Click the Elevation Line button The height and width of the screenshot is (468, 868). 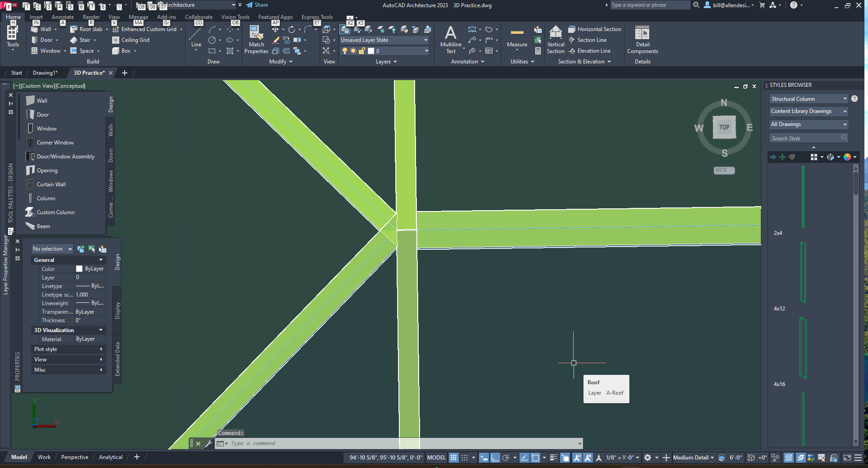[590, 50]
